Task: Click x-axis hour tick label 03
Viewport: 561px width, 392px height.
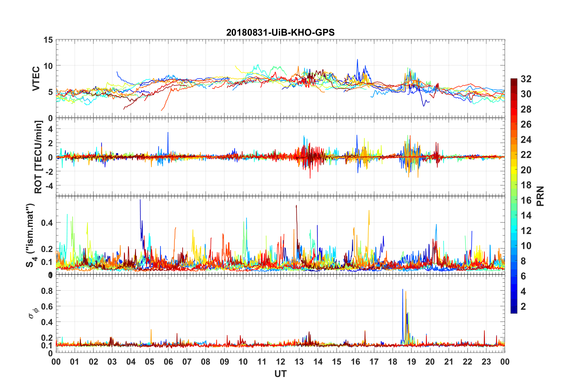Action: [112, 362]
